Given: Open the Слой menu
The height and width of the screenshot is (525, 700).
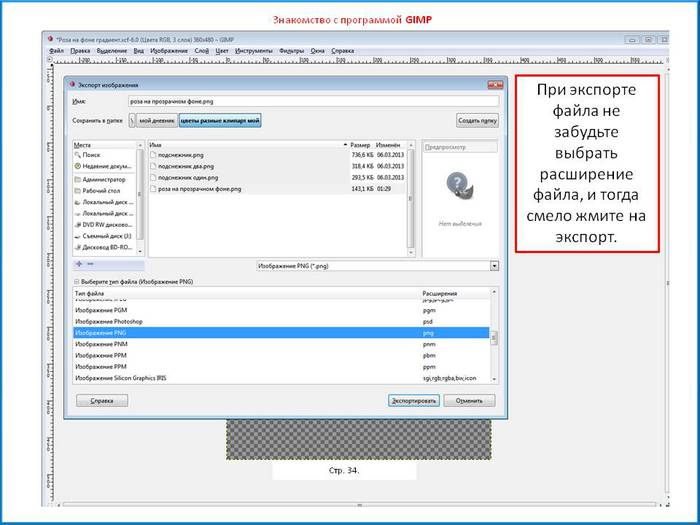Looking at the screenshot, I should [x=201, y=51].
